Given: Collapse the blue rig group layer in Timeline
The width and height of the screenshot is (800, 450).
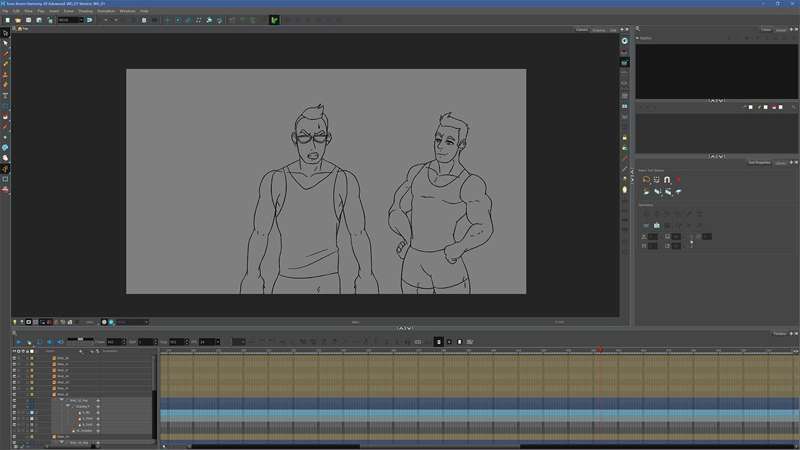Looking at the screenshot, I should [x=62, y=401].
